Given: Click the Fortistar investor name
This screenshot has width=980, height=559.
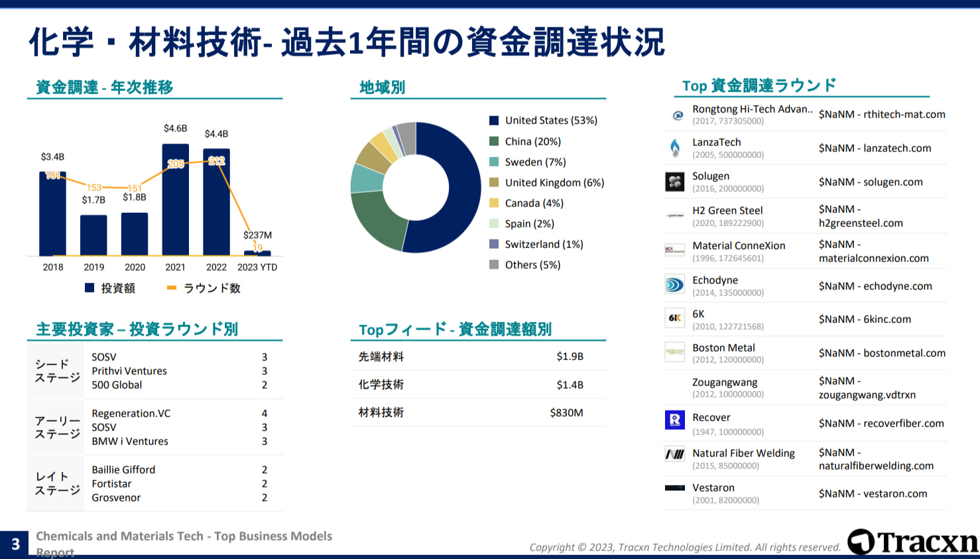Looking at the screenshot, I should tap(111, 483).
